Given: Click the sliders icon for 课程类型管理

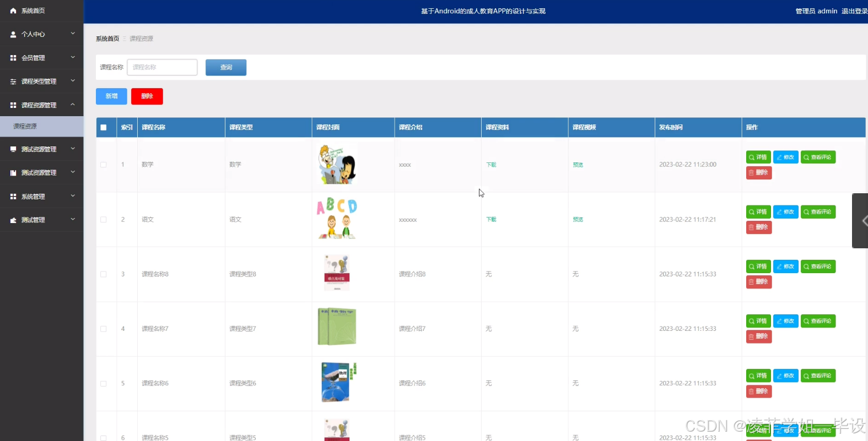Looking at the screenshot, I should [x=13, y=81].
